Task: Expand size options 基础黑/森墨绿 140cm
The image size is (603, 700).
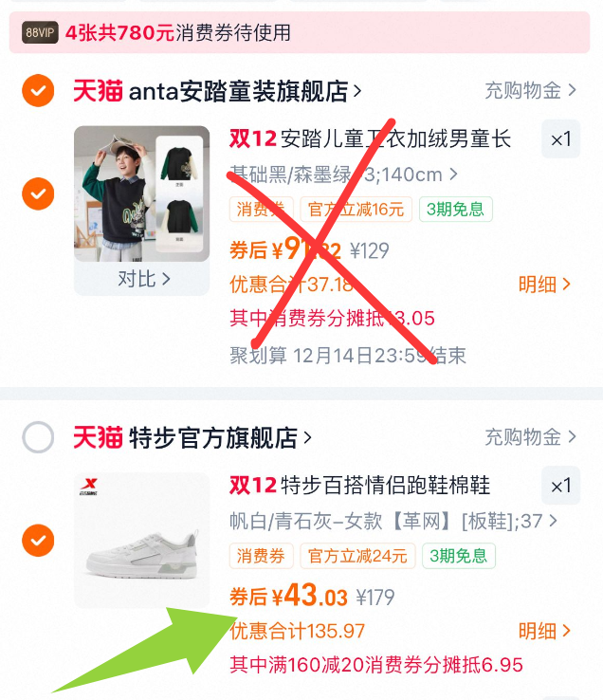Action: 343,175
